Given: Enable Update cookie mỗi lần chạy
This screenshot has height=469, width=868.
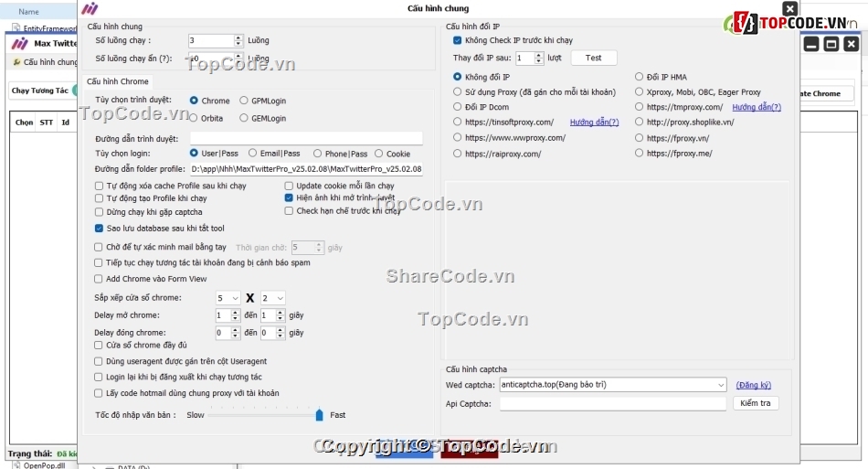Looking at the screenshot, I should click(x=289, y=186).
